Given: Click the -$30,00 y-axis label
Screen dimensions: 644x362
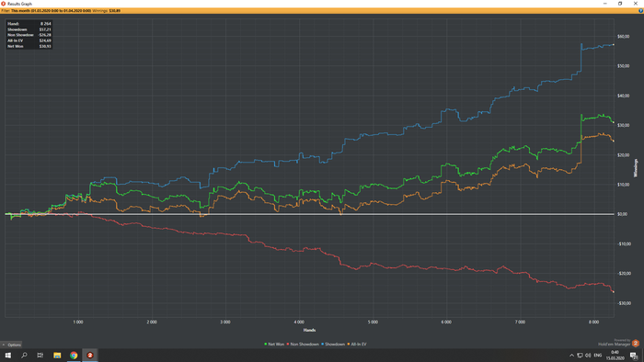Looking at the screenshot, I should pos(624,303).
